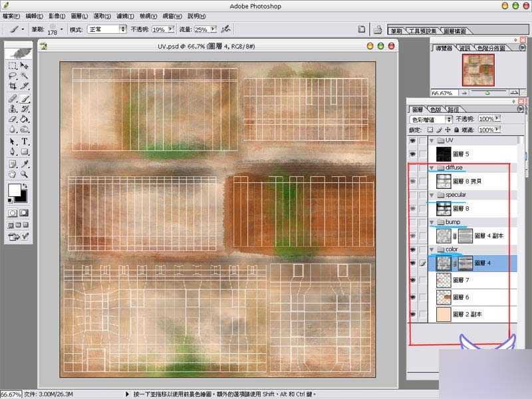Image resolution: width=532 pixels, height=399 pixels.
Task: Open the brush opacity 19% slider arrow
Action: pyautogui.click(x=171, y=29)
